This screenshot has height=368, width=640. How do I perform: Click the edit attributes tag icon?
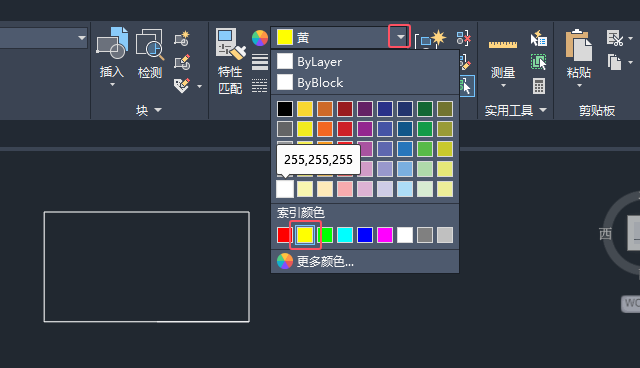tap(182, 86)
